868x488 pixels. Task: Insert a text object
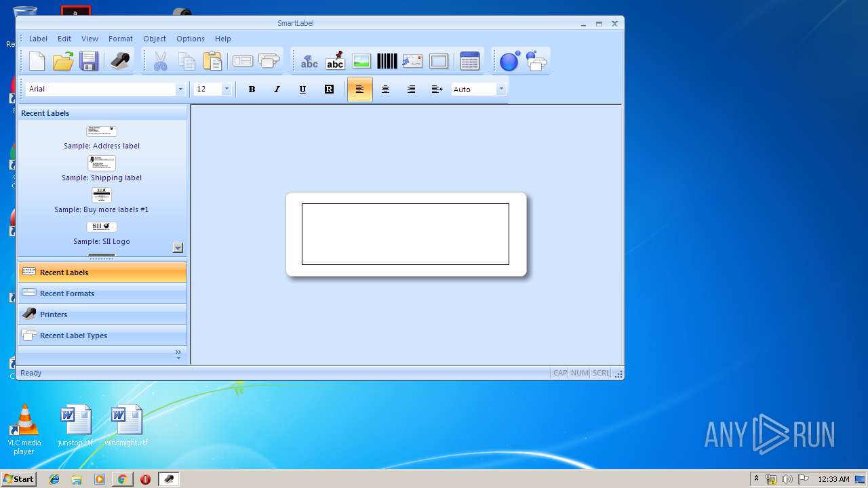309,62
